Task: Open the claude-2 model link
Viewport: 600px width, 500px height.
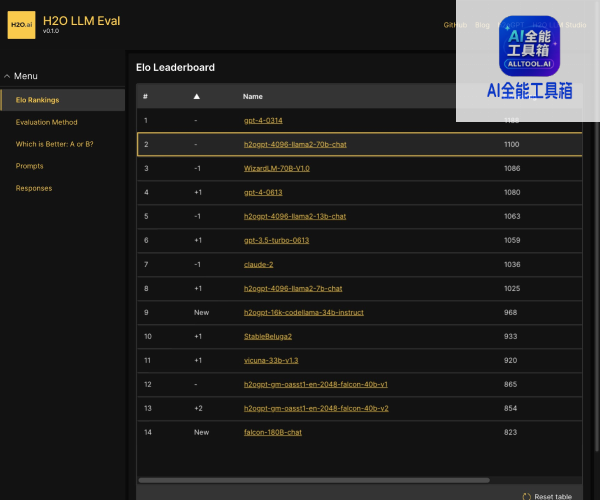Action: click(x=258, y=264)
